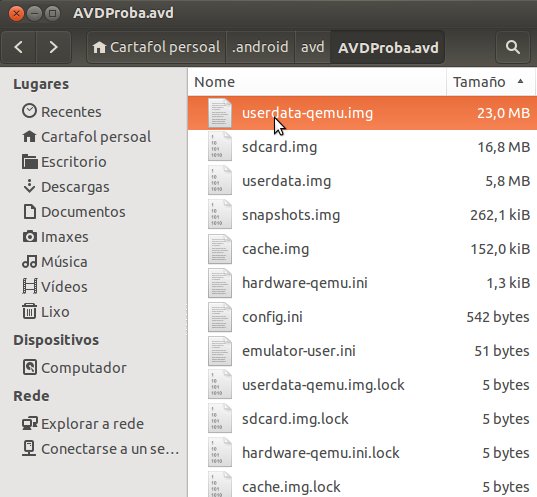Go back with the left arrow button

click(19, 47)
